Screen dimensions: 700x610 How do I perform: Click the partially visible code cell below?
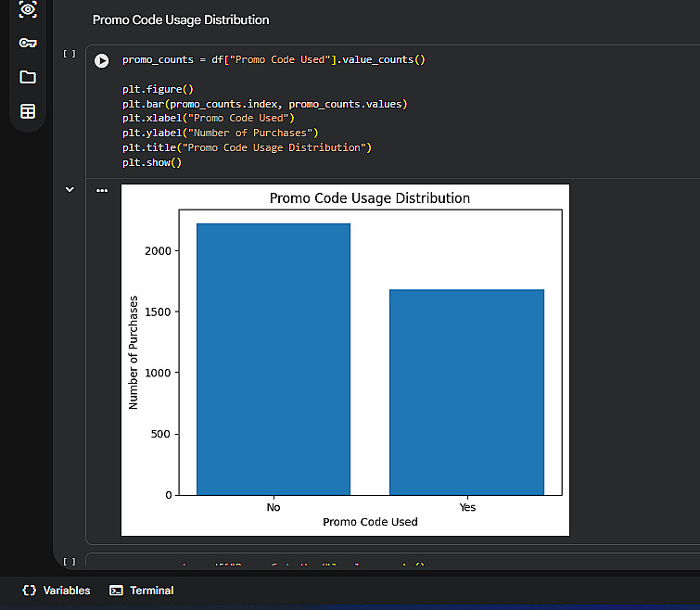tap(371, 563)
